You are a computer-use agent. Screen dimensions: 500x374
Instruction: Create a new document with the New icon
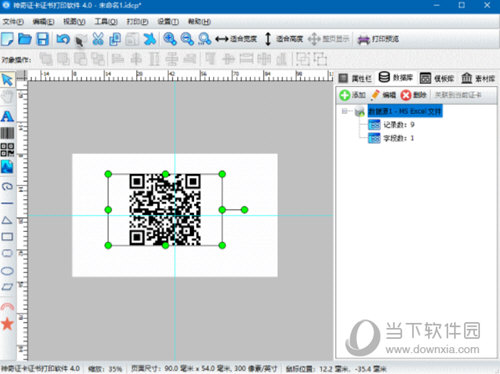pyautogui.click(x=7, y=39)
